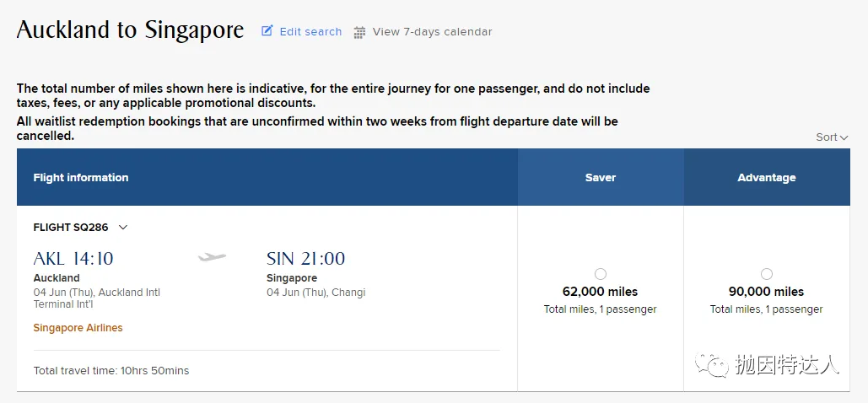The height and width of the screenshot is (403, 868).
Task: Click the airplane icon between AKL and SIN
Action: [213, 257]
